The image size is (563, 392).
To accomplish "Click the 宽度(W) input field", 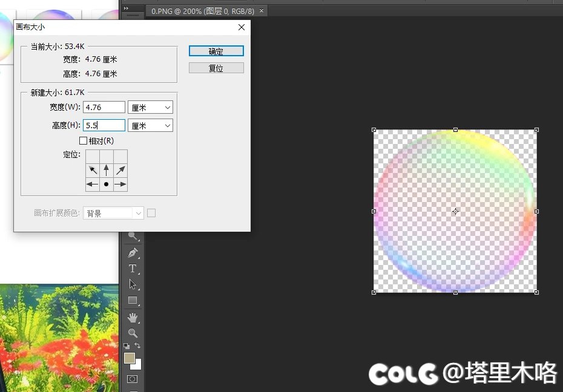I will (104, 108).
